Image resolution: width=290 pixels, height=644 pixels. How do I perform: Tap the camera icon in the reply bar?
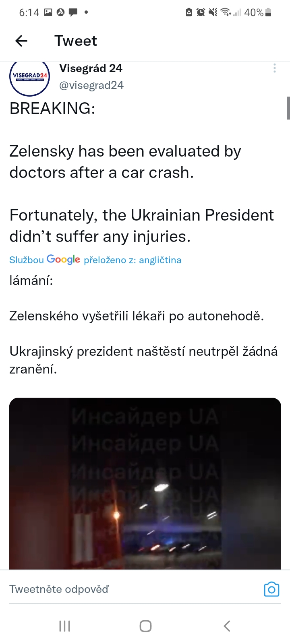coord(271,589)
